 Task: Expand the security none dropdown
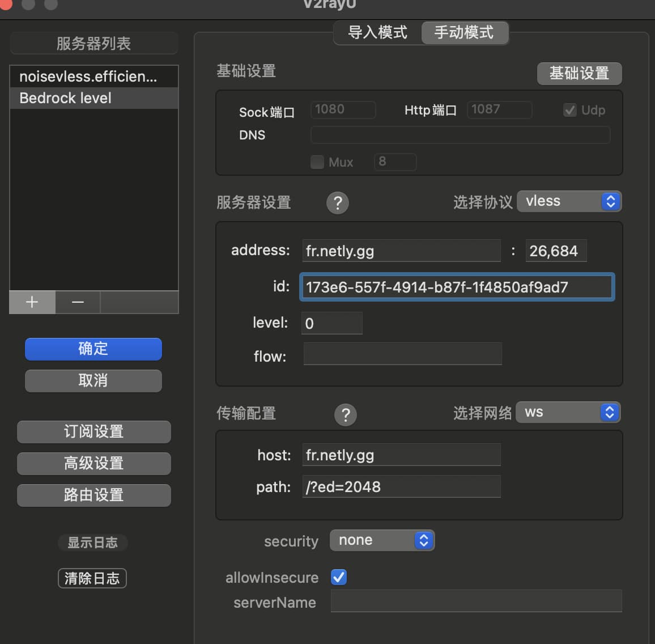[x=382, y=540]
